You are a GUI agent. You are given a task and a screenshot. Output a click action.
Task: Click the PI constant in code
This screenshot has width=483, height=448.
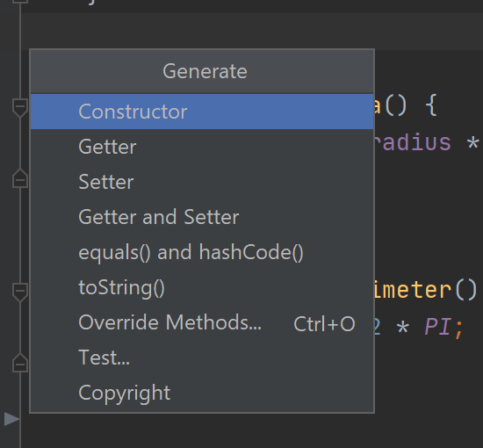(438, 326)
